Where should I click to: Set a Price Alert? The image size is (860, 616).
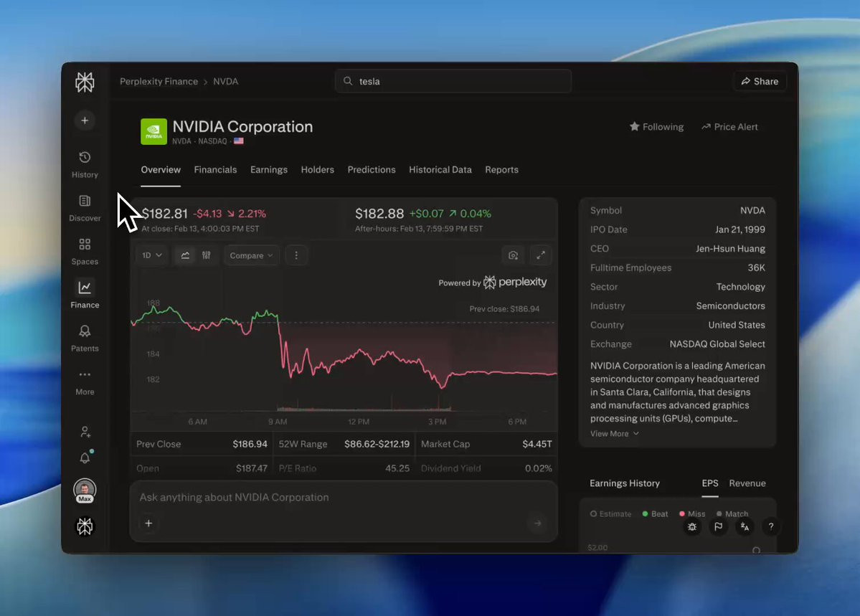[x=729, y=127]
